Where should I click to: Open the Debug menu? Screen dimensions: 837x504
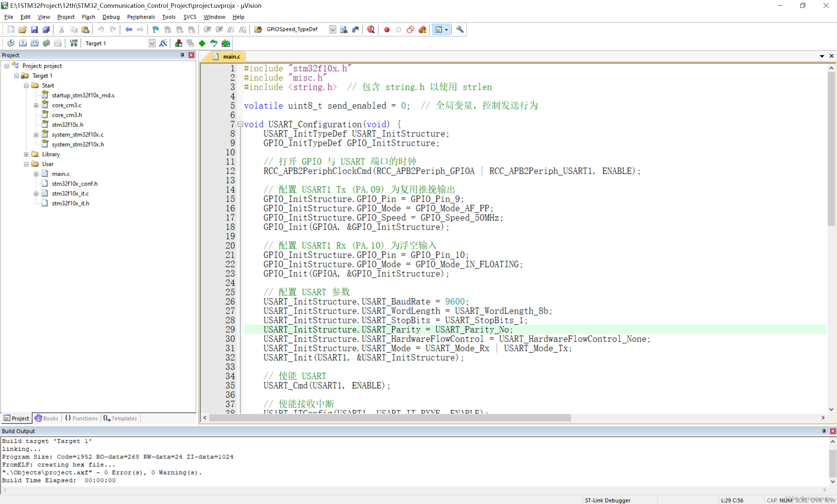click(x=111, y=17)
